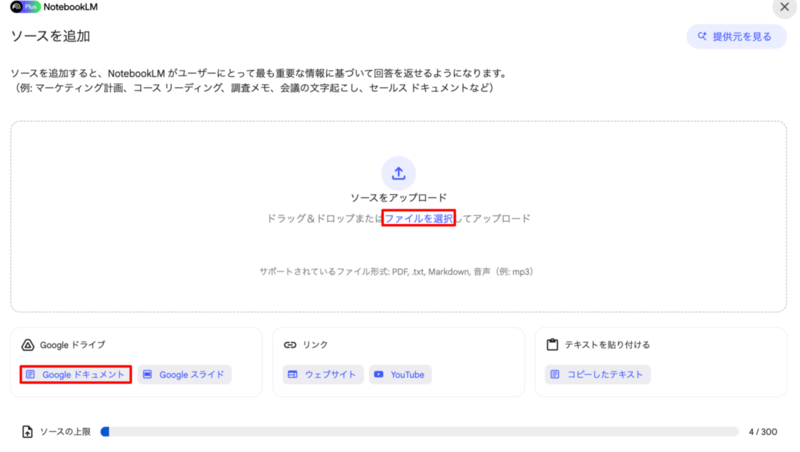800x452 pixels.
Task: Click the ファイルを選択 link
Action: click(x=418, y=218)
